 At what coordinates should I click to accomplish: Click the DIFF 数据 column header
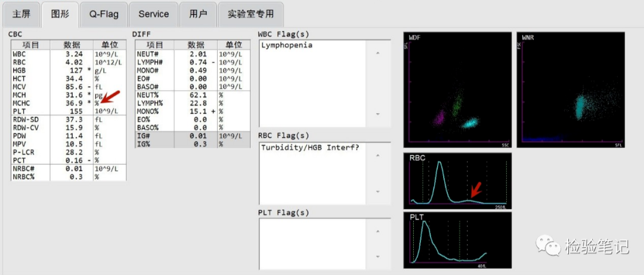click(196, 45)
